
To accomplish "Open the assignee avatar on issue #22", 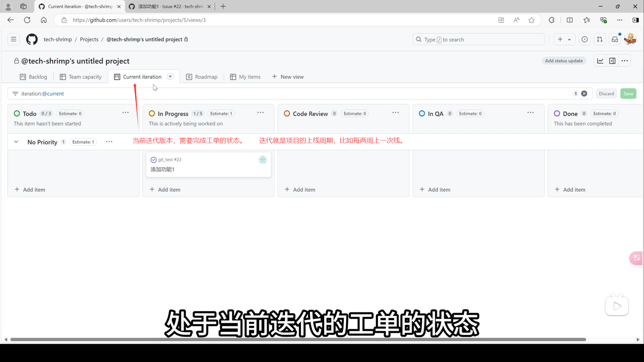I will point(263,160).
